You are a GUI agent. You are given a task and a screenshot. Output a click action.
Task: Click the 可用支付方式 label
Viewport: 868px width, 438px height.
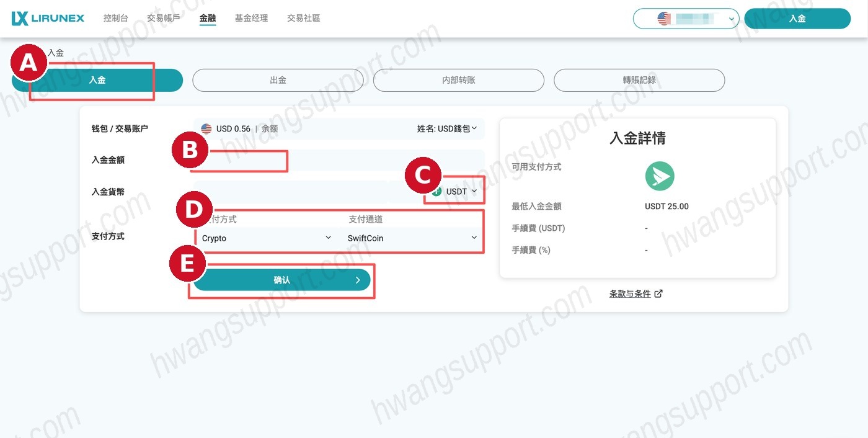(x=536, y=167)
